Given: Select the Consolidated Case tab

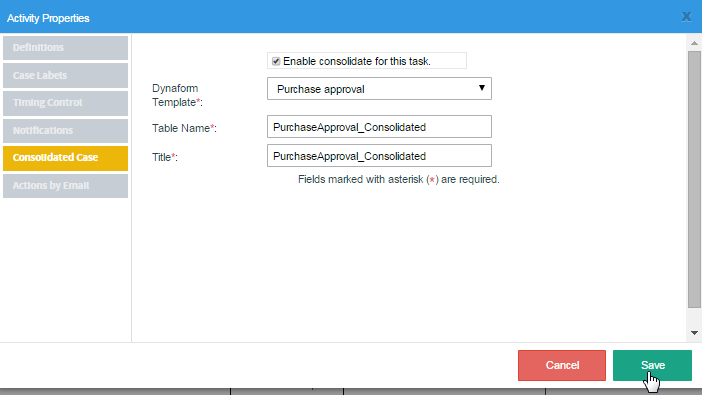Looking at the screenshot, I should 65,158.
